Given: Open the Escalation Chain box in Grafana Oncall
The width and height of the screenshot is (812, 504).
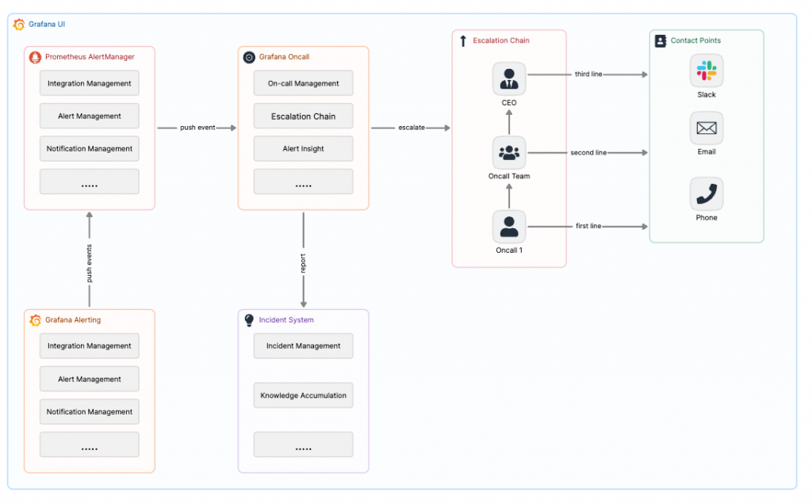Looking at the screenshot, I should [304, 116].
